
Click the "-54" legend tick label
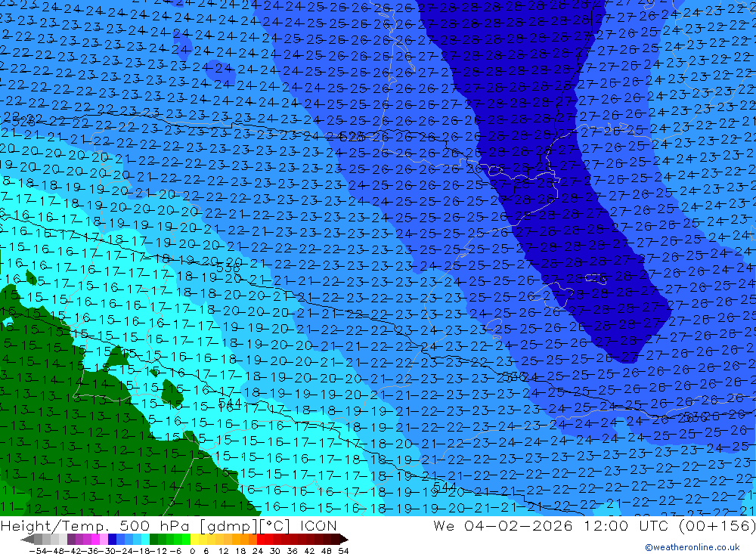[38, 551]
